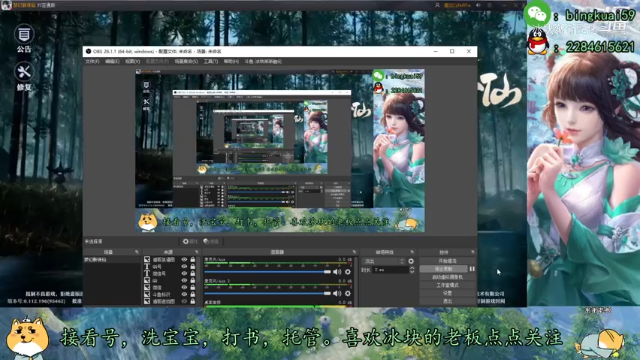
Task: Hide the QQ号 text source
Action: click(184, 266)
